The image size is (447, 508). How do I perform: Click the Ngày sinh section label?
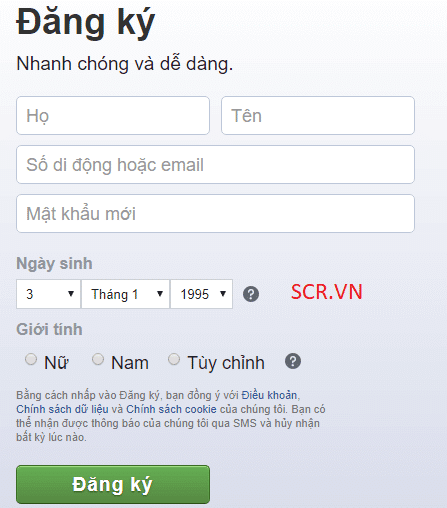point(54,264)
